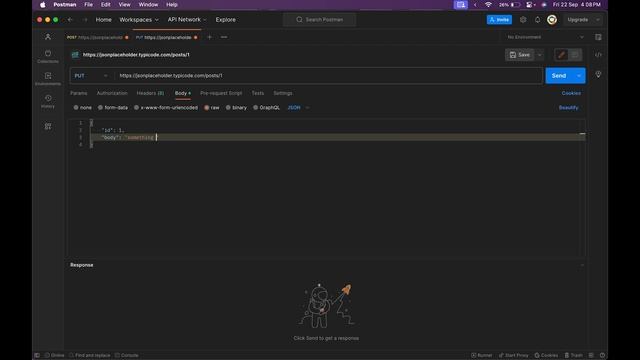
Task: Switch to the Tests tab
Action: pyautogui.click(x=258, y=93)
